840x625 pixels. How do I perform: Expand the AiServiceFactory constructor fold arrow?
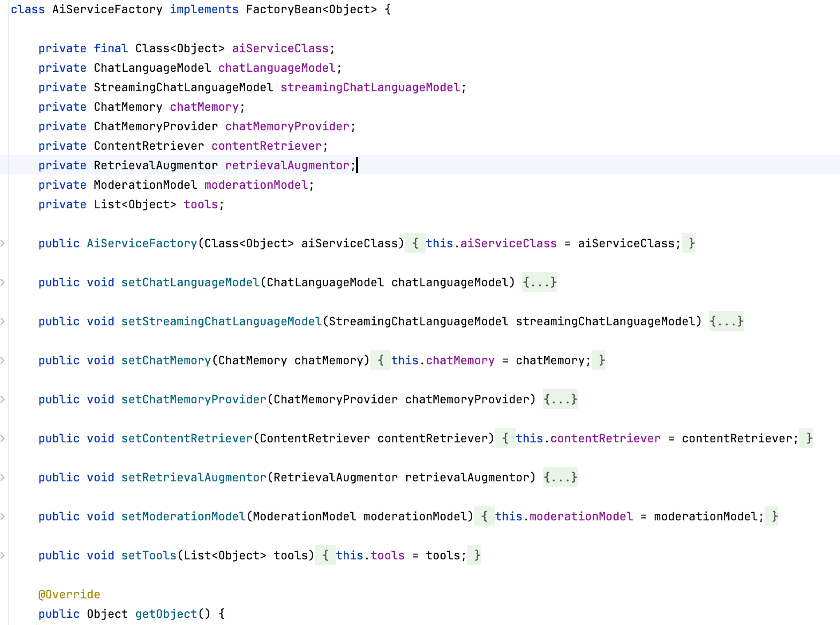pyautogui.click(x=3, y=243)
